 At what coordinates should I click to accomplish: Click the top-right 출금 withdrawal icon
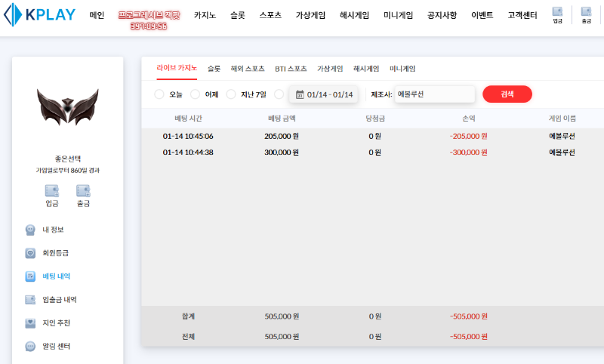coord(586,15)
